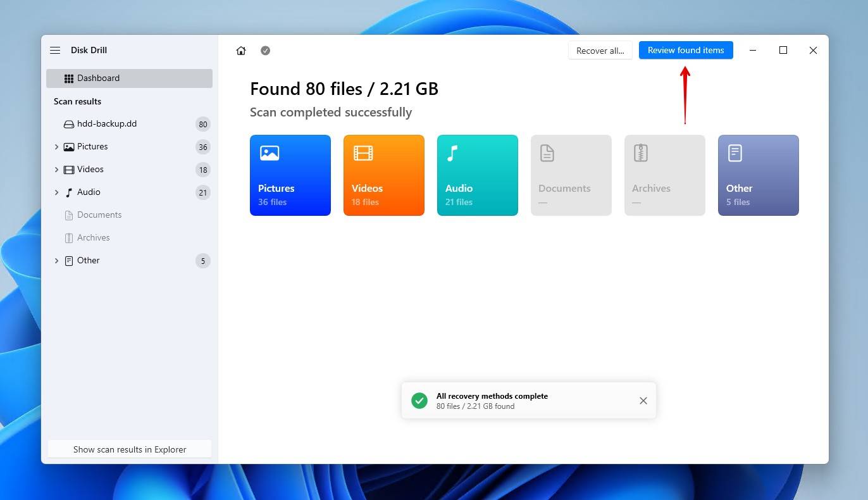Open the Videos category tile

click(384, 175)
